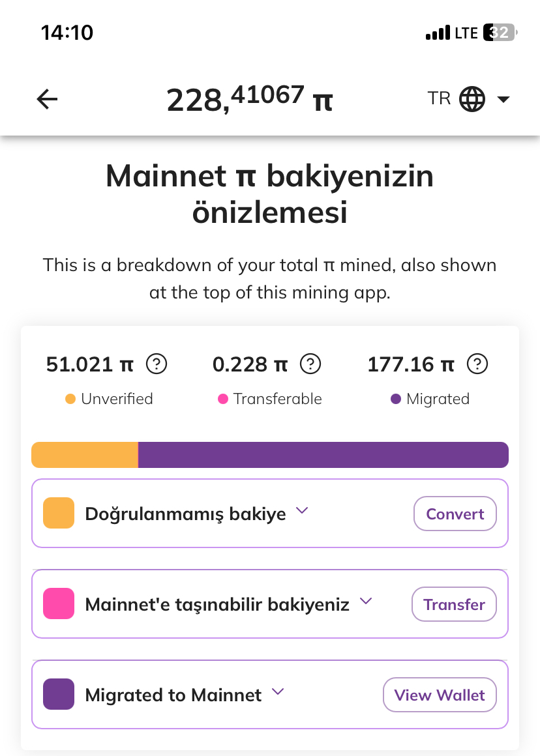Show help for Unverified balance amount
This screenshot has width=540, height=756.
coord(157,364)
